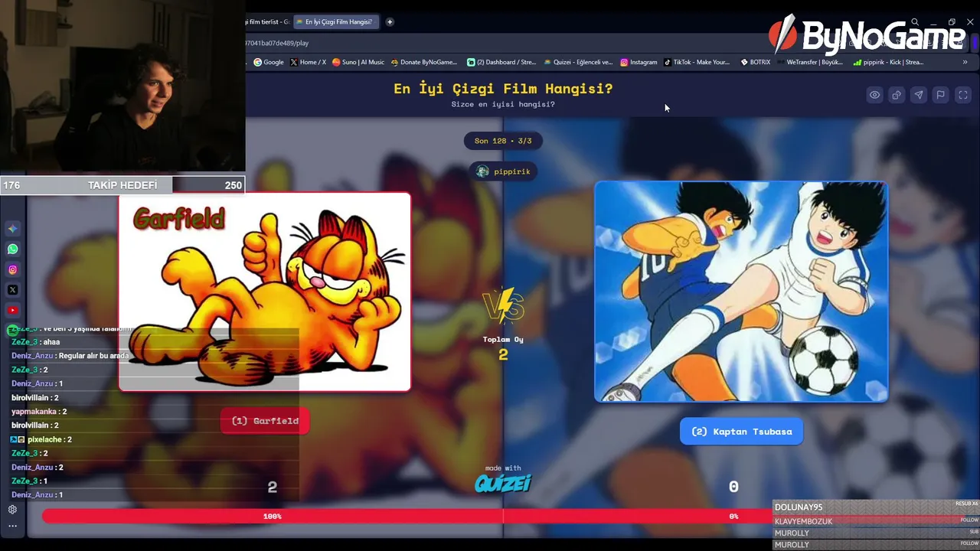Image resolution: width=980 pixels, height=551 pixels.
Task: Open the TikTok - Make Your... bookmark
Action: (x=697, y=62)
